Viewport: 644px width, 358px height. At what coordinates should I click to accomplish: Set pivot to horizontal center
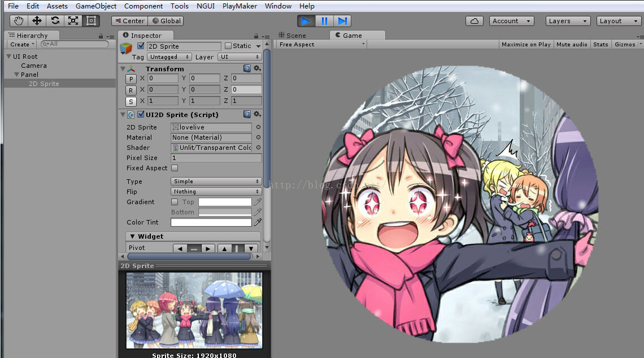pos(194,248)
